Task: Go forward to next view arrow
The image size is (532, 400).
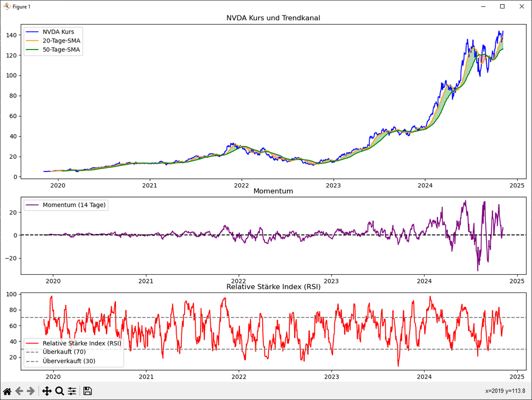Action: click(x=31, y=391)
